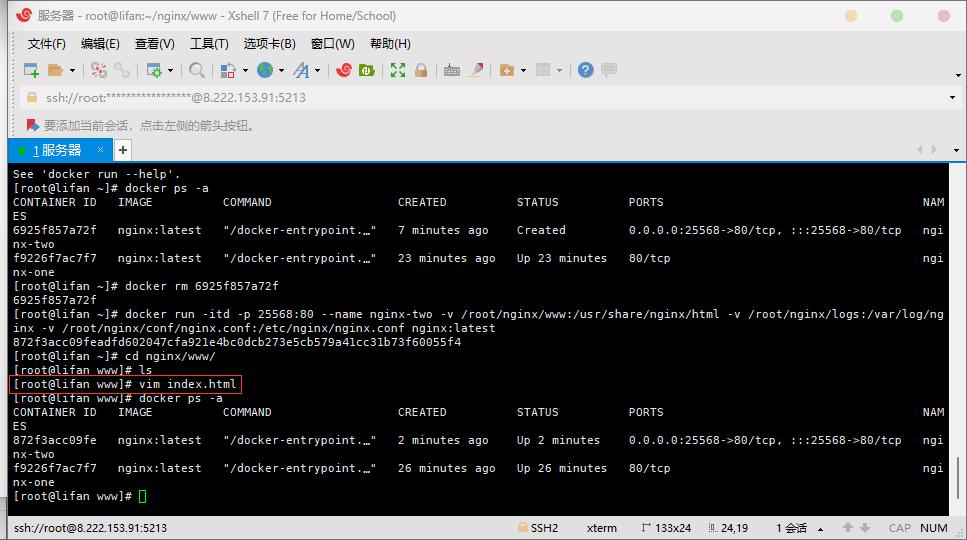Click the Open Session folder icon
The width and height of the screenshot is (967, 540).
[x=56, y=70]
